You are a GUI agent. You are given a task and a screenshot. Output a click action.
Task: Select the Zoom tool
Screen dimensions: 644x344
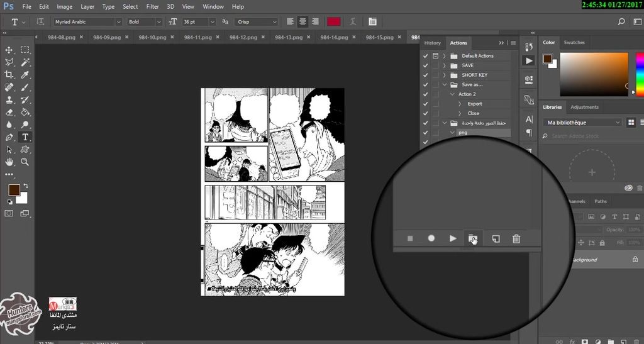click(25, 162)
